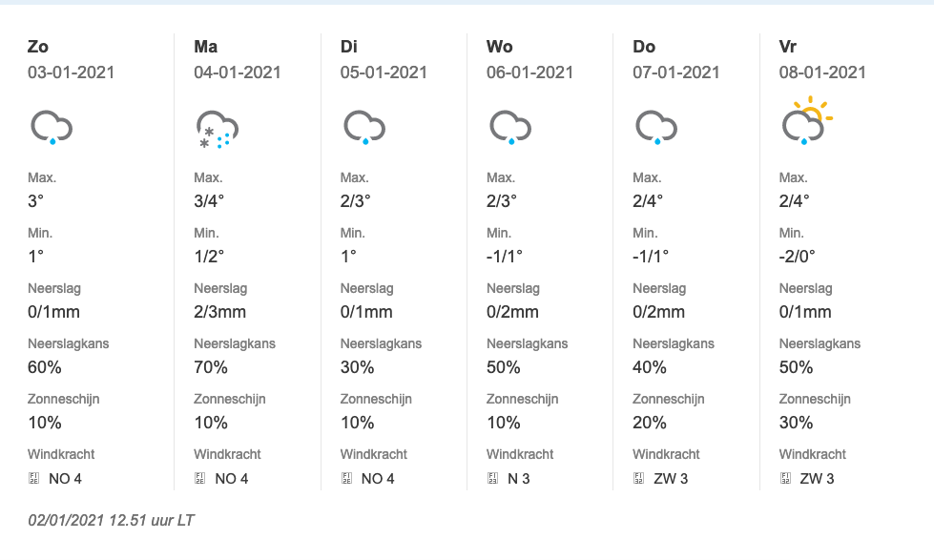Click wind icon beside ZW 3 on Friday
The height and width of the screenshot is (560, 934).
tap(786, 478)
